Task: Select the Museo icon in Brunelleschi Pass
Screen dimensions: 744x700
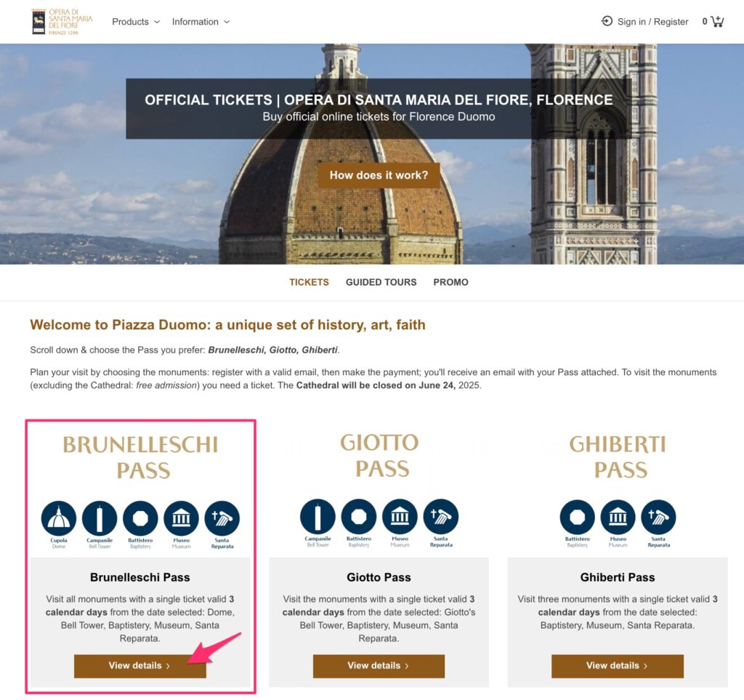Action: point(181,518)
